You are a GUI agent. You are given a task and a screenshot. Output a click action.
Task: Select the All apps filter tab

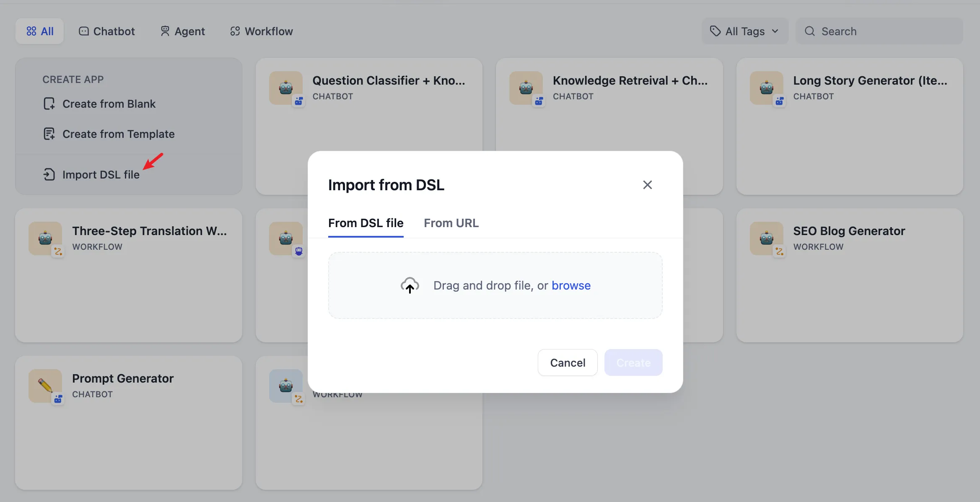pyautogui.click(x=40, y=31)
